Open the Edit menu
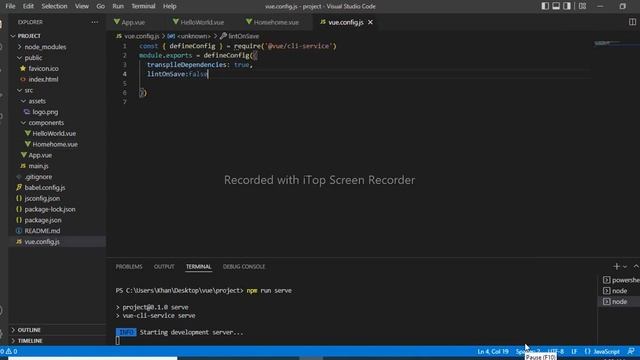 [x=28, y=6]
